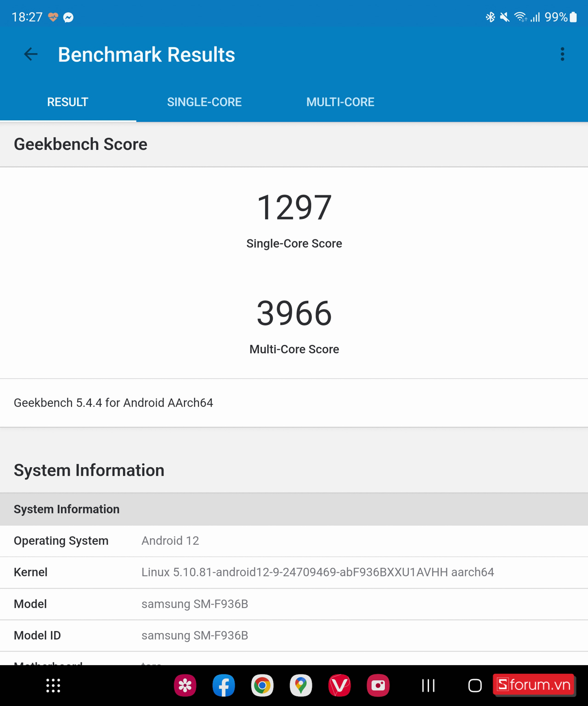The height and width of the screenshot is (706, 588).
Task: Tap the muted sound status icon
Action: point(504,17)
